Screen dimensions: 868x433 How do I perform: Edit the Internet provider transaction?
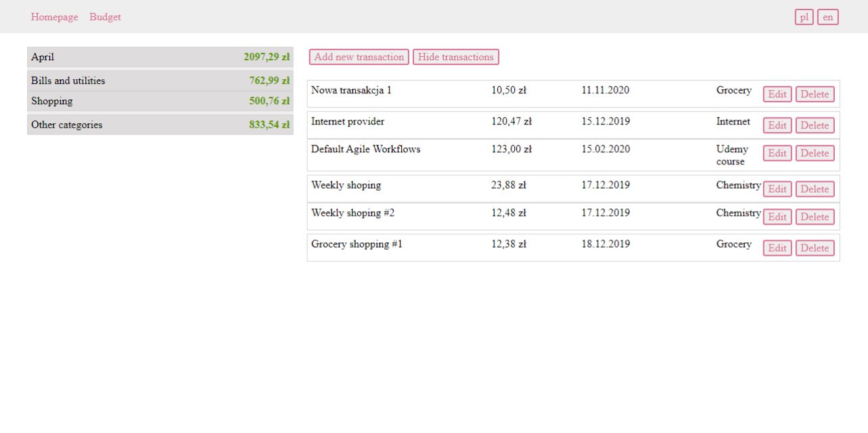point(777,125)
